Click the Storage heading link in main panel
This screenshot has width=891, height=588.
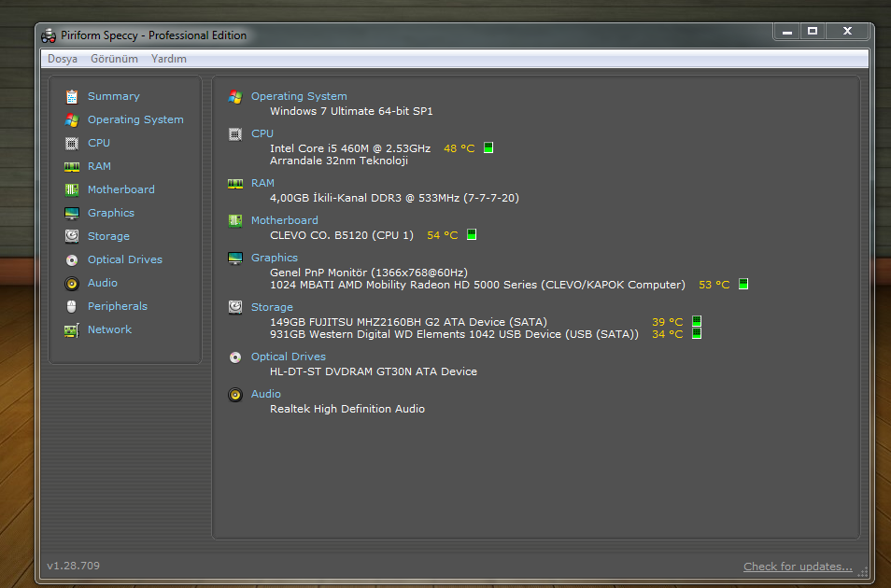(272, 307)
